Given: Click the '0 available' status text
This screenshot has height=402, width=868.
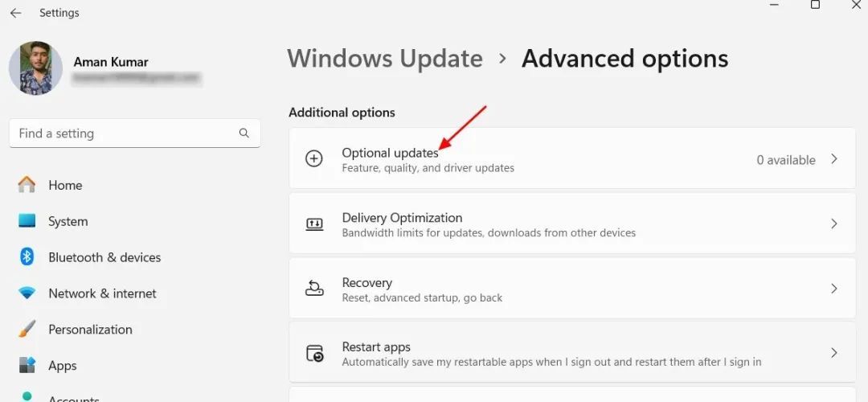Looking at the screenshot, I should (786, 160).
